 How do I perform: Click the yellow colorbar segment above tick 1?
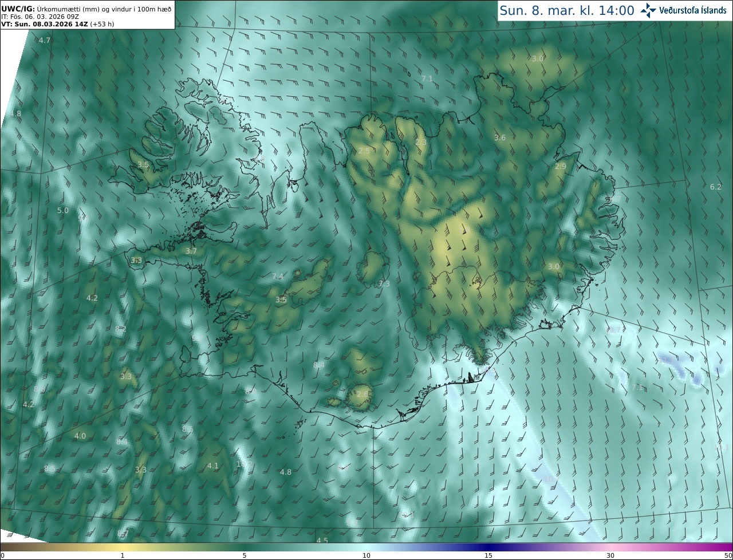(x=123, y=547)
